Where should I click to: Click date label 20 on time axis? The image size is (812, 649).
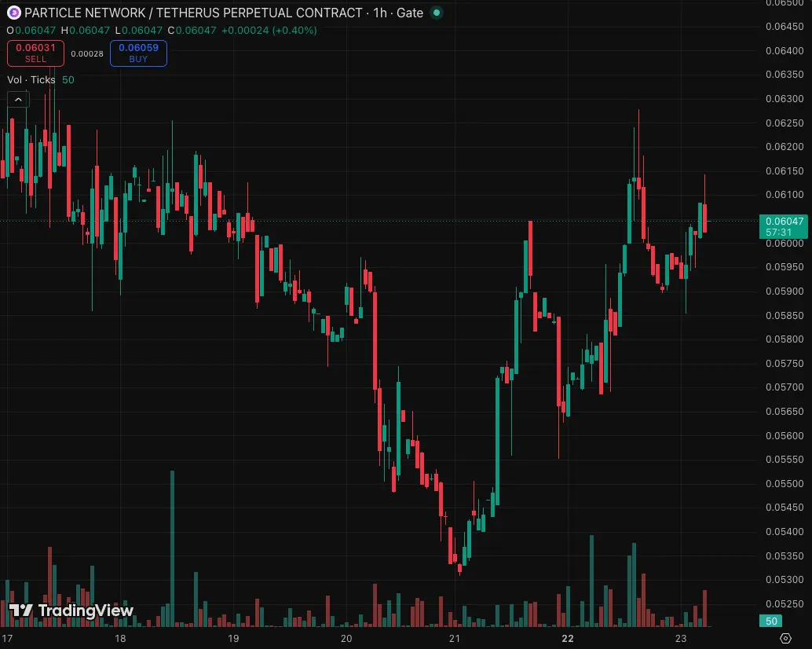click(x=346, y=639)
